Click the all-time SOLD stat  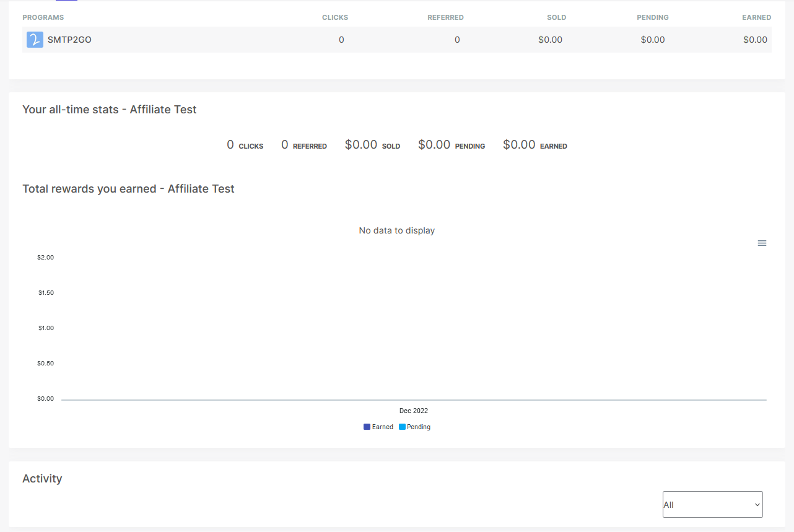[372, 145]
